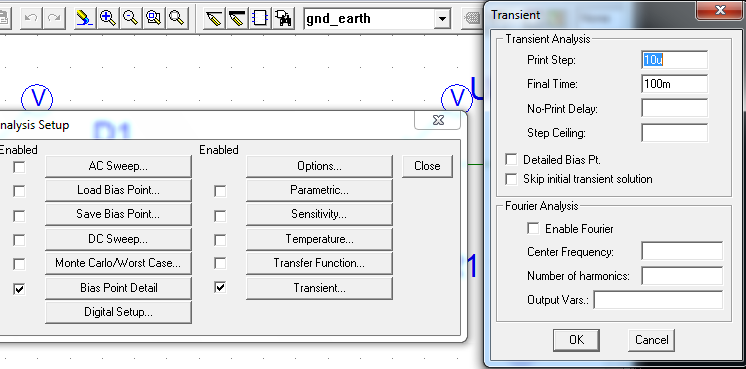This screenshot has height=369, width=746.
Task: Enable the Load Bias Point checkbox
Action: 19,191
